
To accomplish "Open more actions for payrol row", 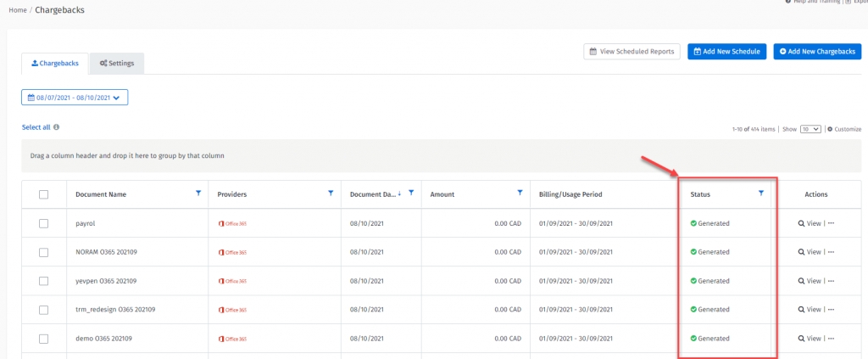I will [832, 224].
